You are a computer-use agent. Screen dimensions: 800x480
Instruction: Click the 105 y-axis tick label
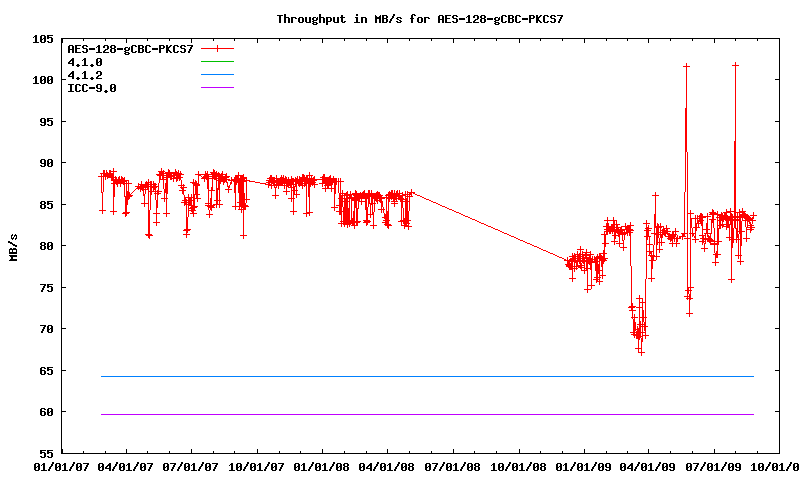click(x=43, y=38)
